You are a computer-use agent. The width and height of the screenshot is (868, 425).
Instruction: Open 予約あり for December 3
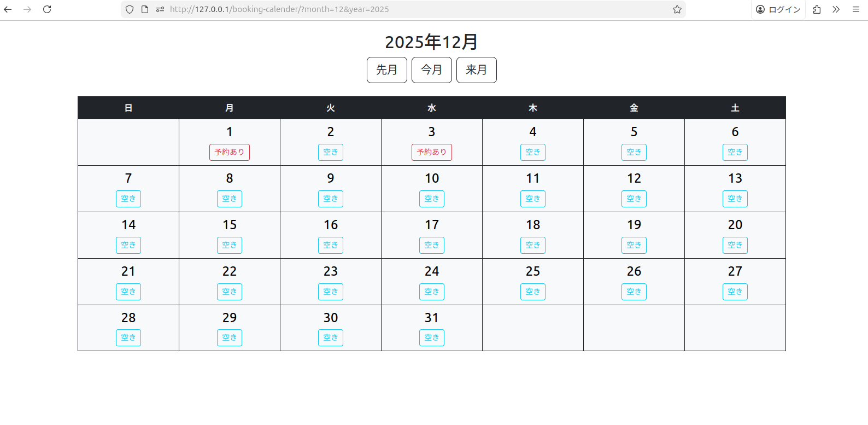(432, 152)
